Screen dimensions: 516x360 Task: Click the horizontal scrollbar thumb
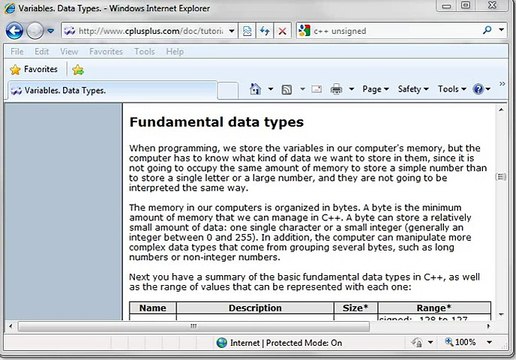[194, 326]
